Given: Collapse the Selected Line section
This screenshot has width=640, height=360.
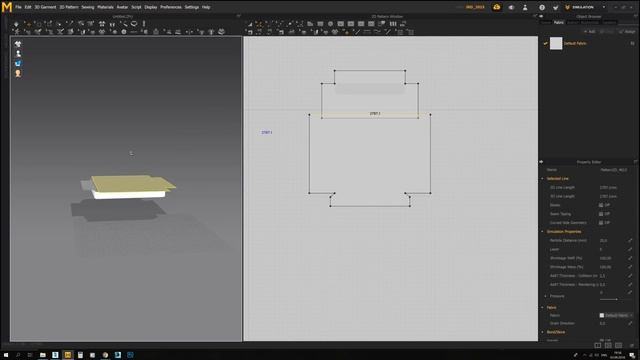Looking at the screenshot, I should point(543,179).
